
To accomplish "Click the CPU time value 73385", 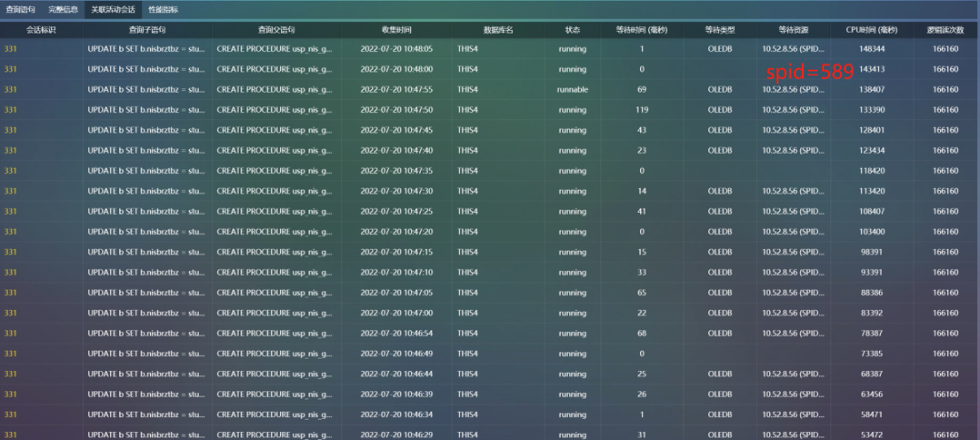I will pyautogui.click(x=872, y=353).
